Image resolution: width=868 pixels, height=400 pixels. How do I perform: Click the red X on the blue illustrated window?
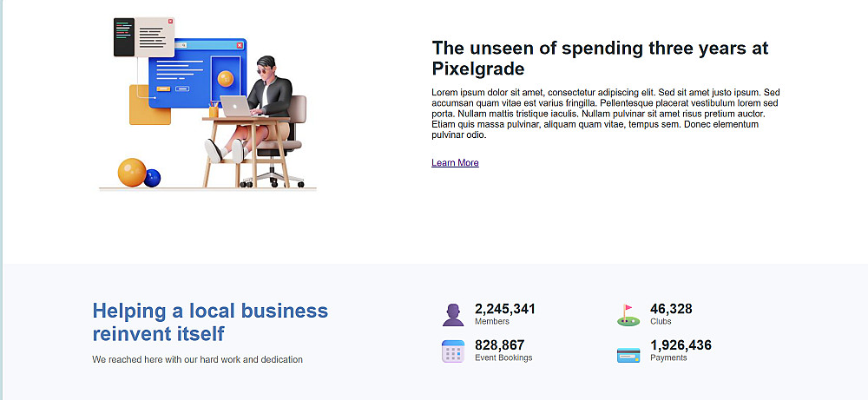(239, 44)
